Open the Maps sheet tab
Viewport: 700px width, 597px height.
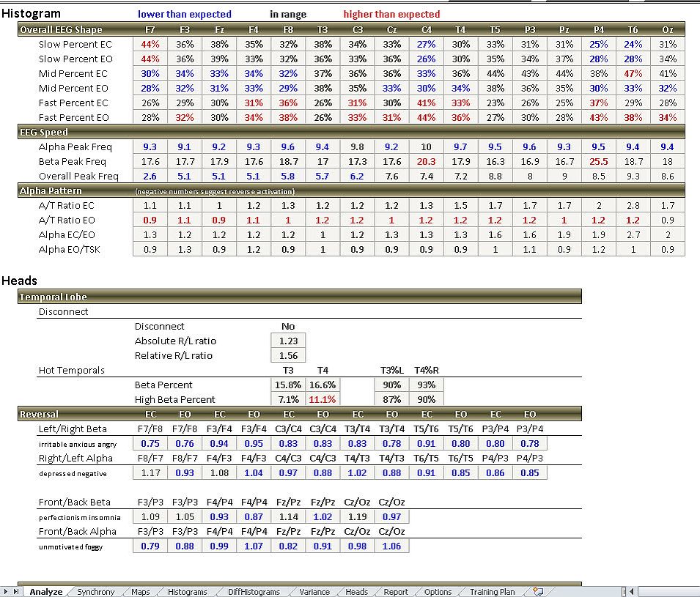click(140, 592)
